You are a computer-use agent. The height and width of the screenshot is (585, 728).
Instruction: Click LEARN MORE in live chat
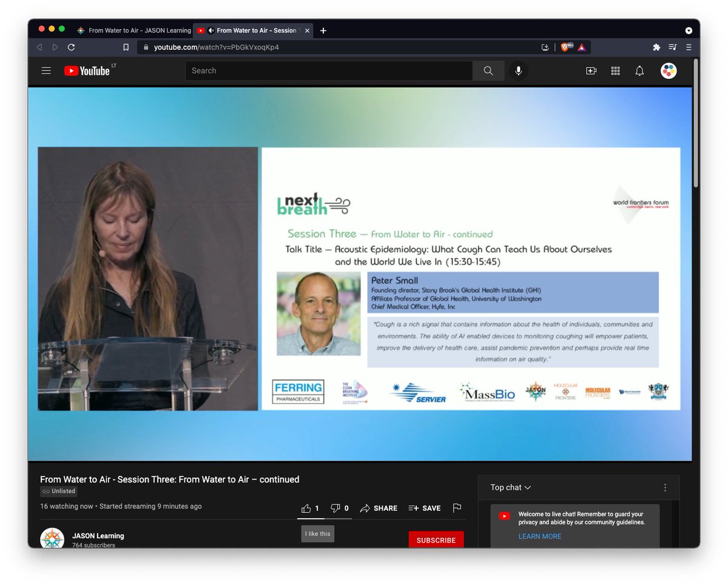pyautogui.click(x=540, y=536)
